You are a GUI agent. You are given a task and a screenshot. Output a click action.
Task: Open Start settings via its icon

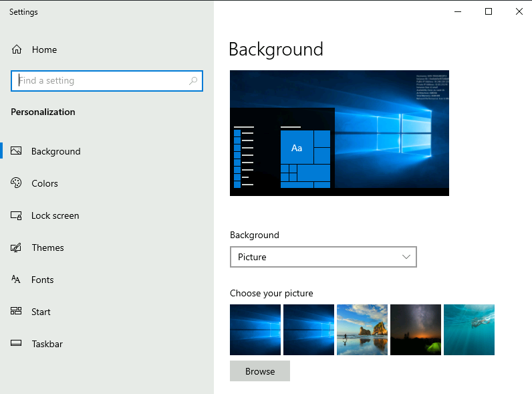[x=17, y=312]
